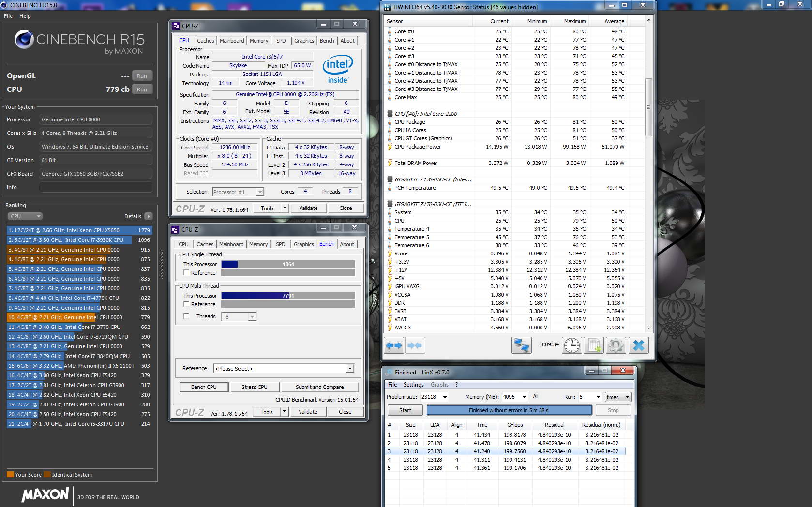The height and width of the screenshot is (507, 812).
Task: Click the GFlops column header in LinX
Action: point(515,425)
